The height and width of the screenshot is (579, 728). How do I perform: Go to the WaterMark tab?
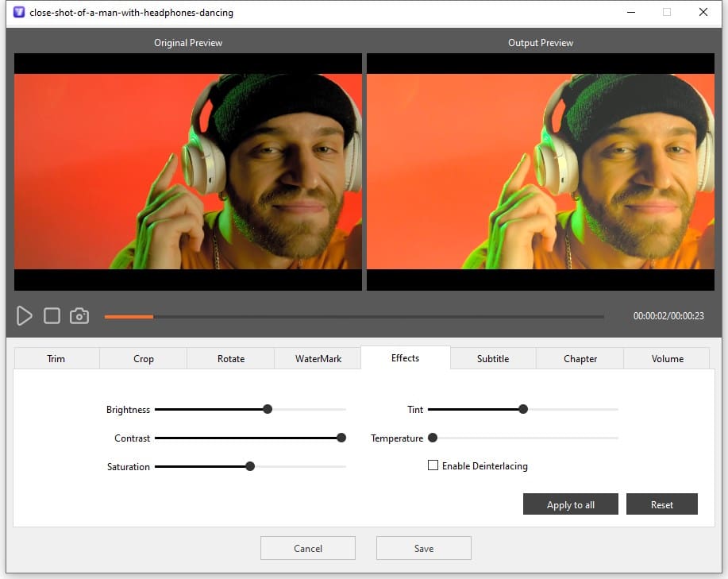pos(318,359)
